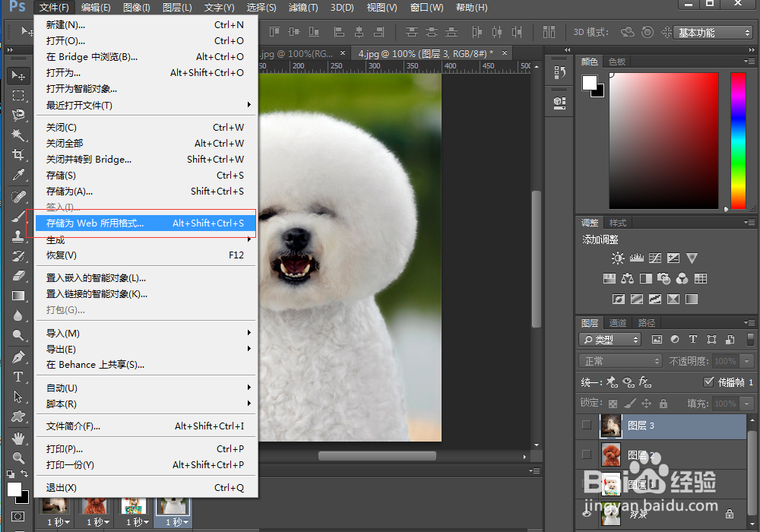The width and height of the screenshot is (760, 532).
Task: Switch to the 色板 tab
Action: [x=617, y=62]
